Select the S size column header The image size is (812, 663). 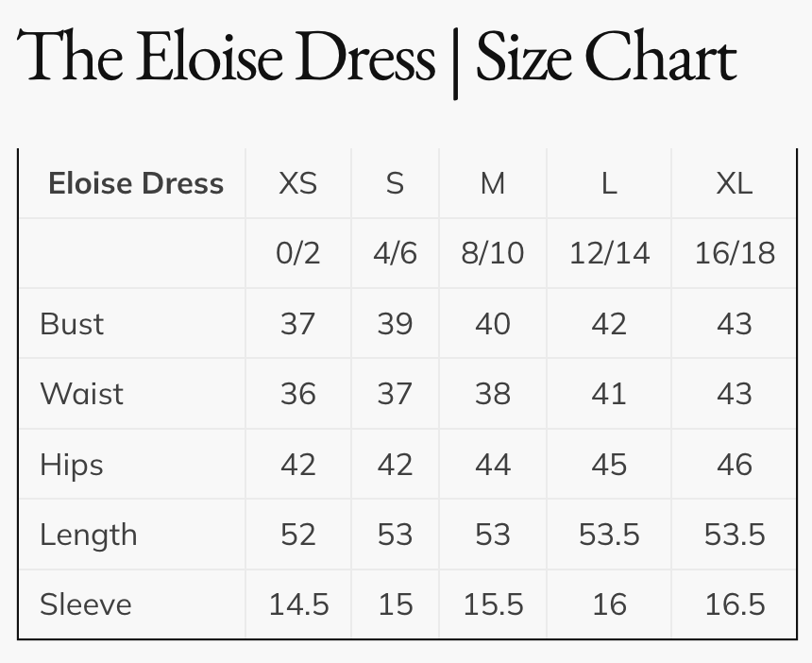click(395, 183)
